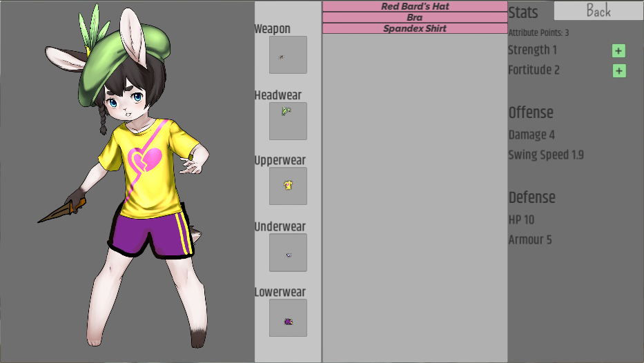Click the Swing Speed 1.9 stat
644x363 pixels.
546,155
